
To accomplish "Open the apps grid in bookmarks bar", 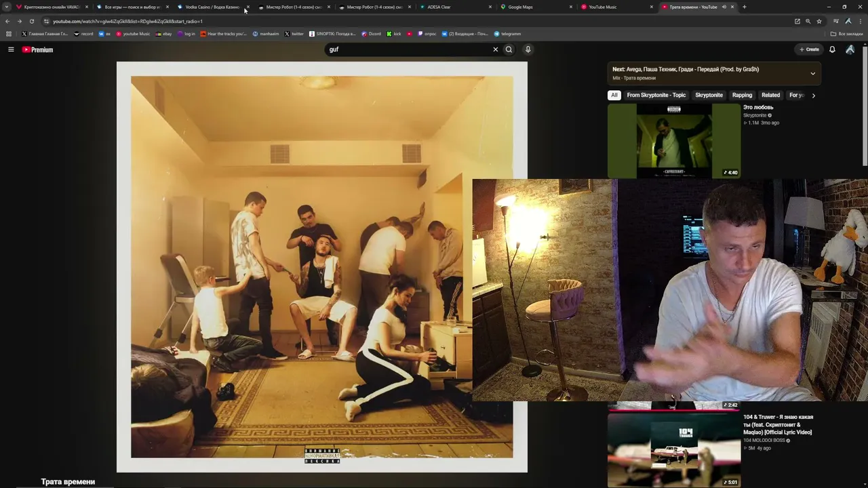I will click(x=8, y=34).
